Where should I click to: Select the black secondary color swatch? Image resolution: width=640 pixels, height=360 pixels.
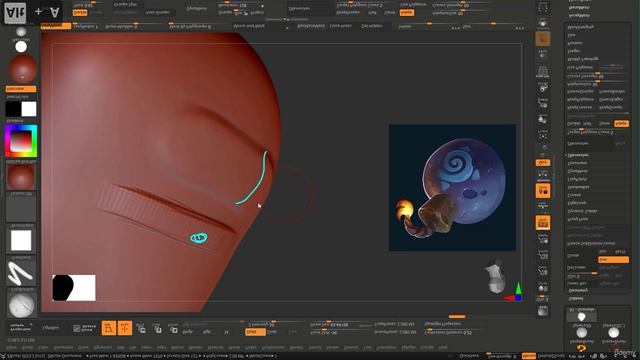(x=13, y=109)
